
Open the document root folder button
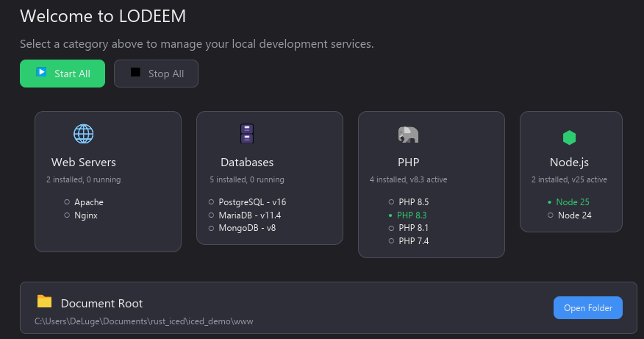[587, 308]
